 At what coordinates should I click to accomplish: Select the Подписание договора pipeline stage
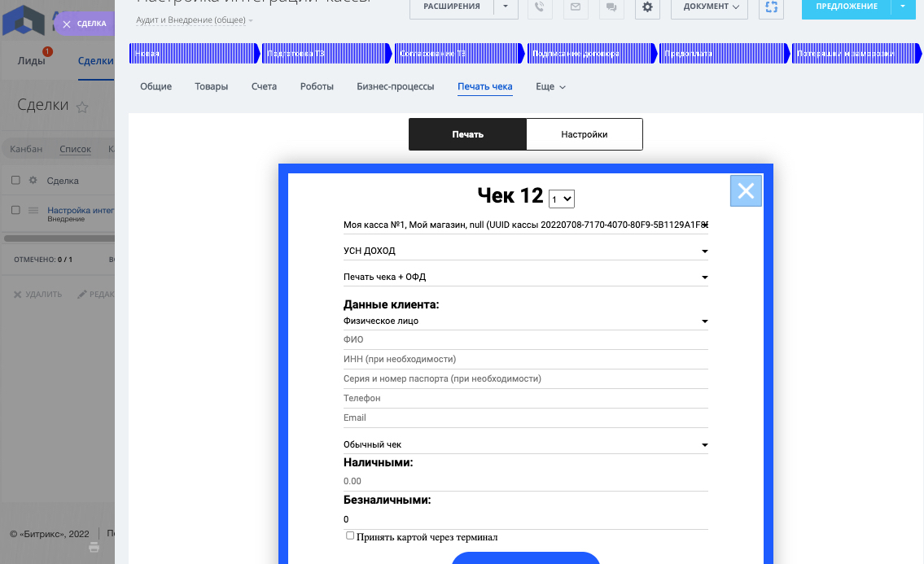(592, 54)
